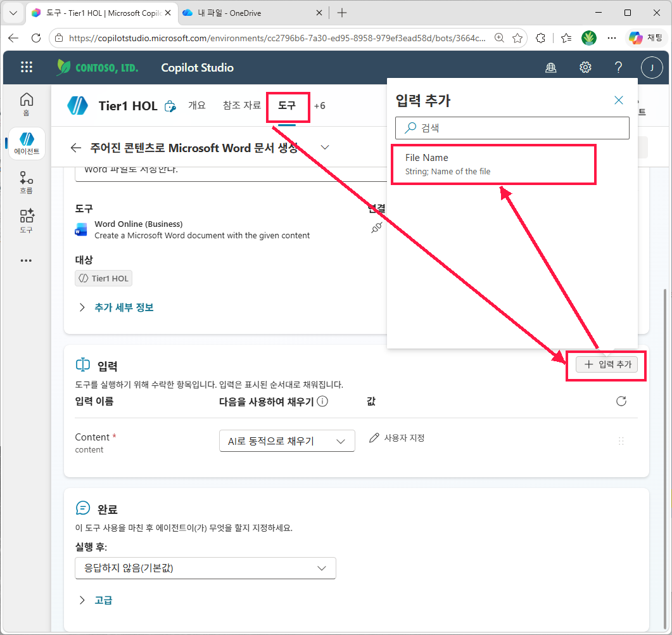Click the connection plug icon

tap(376, 228)
